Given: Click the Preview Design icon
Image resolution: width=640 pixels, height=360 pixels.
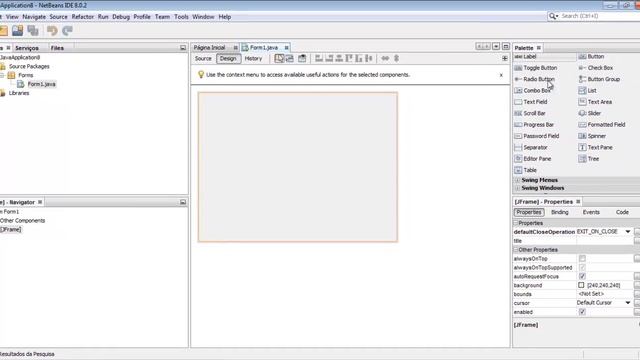Looking at the screenshot, I should point(302,58).
